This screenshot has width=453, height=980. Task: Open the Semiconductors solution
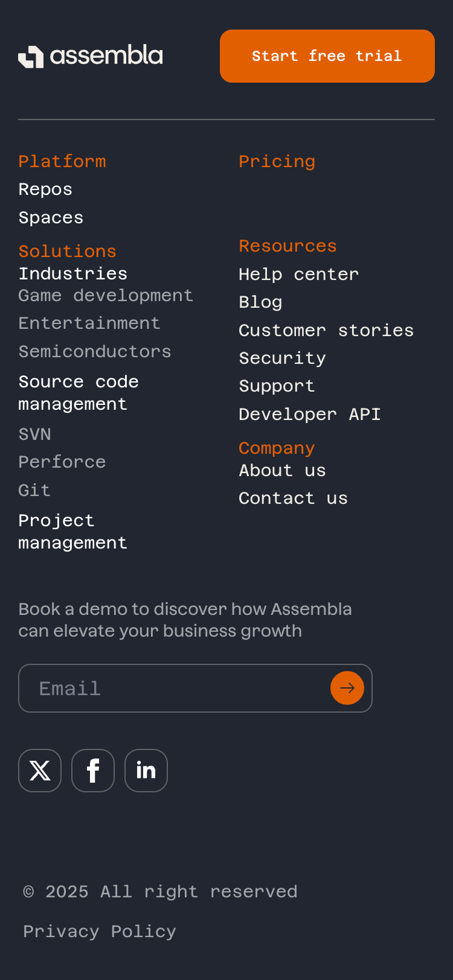point(95,351)
